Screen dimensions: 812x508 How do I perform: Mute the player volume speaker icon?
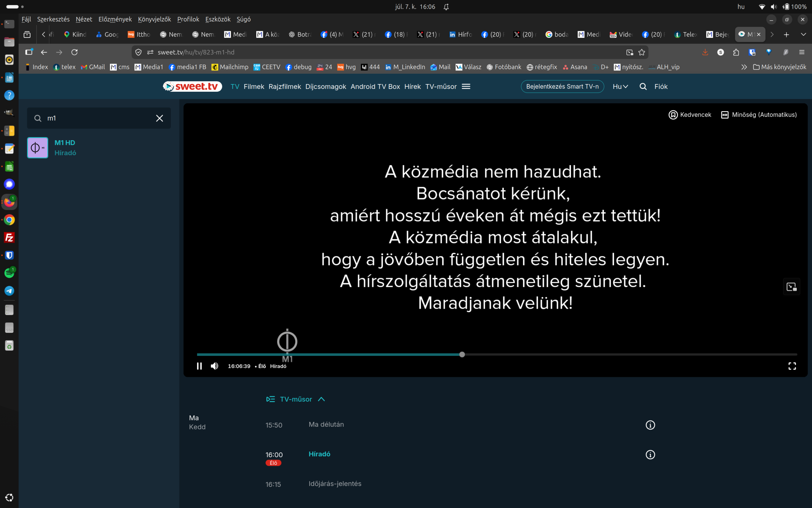point(214,366)
